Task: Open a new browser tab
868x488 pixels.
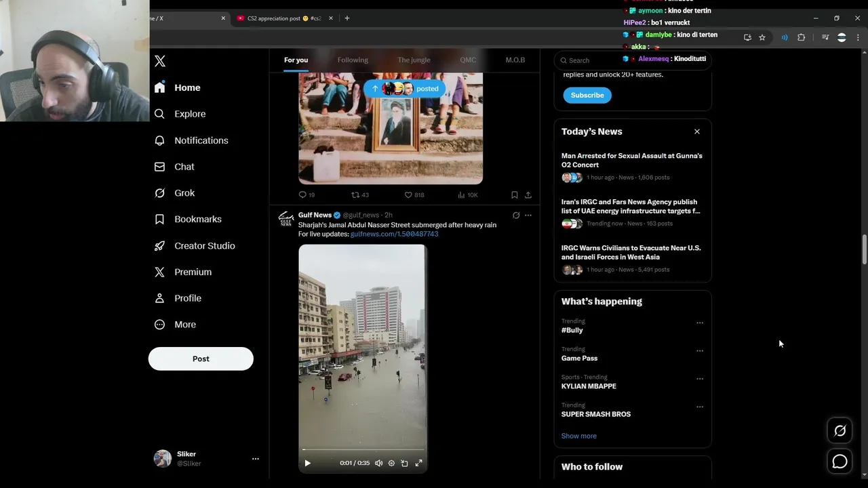Action: click(347, 18)
